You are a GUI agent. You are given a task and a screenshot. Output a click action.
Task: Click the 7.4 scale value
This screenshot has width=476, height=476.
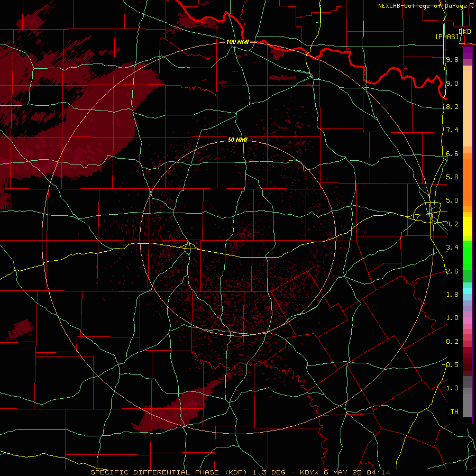(452, 130)
